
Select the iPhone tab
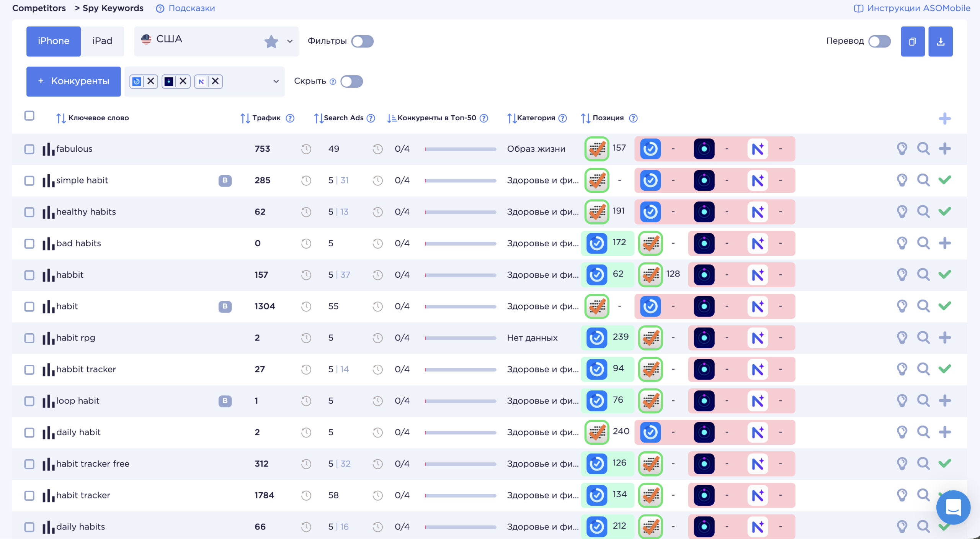point(54,41)
